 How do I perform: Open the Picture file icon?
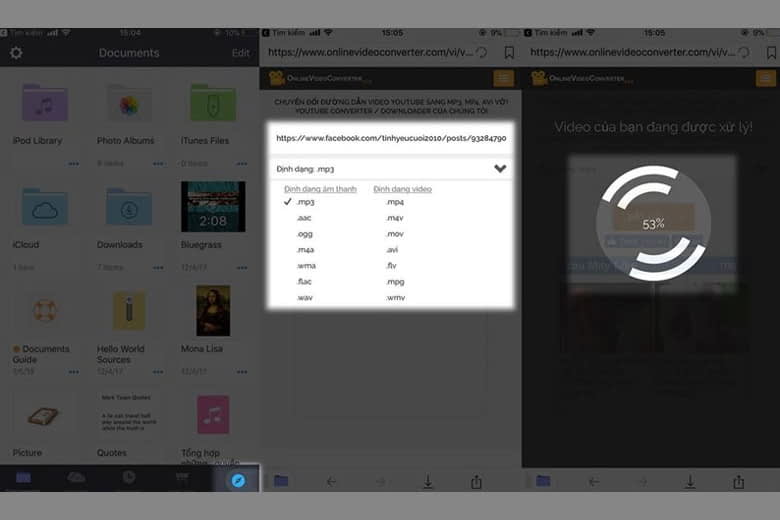[x=43, y=416]
